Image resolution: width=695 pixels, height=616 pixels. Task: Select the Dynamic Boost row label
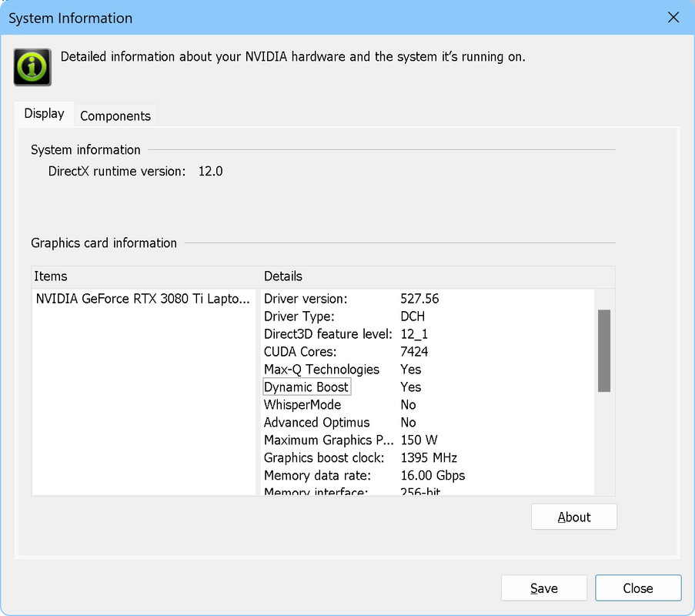pyautogui.click(x=306, y=387)
